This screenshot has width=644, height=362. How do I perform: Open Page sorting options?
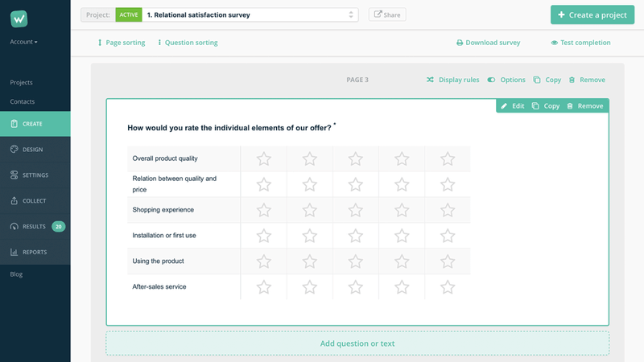122,43
